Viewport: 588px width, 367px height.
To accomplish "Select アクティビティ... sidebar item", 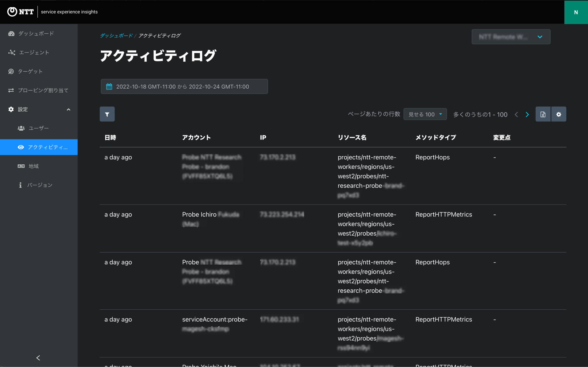I will tap(39, 147).
